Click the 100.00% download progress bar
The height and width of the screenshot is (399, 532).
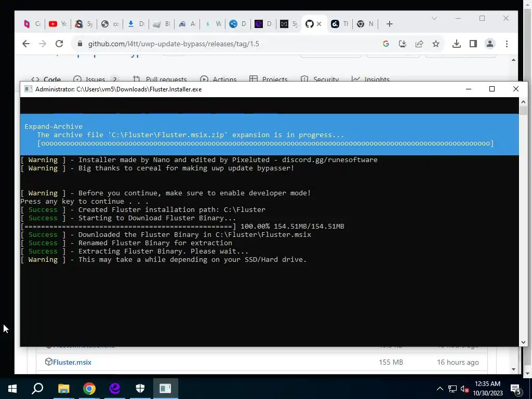pos(128,227)
